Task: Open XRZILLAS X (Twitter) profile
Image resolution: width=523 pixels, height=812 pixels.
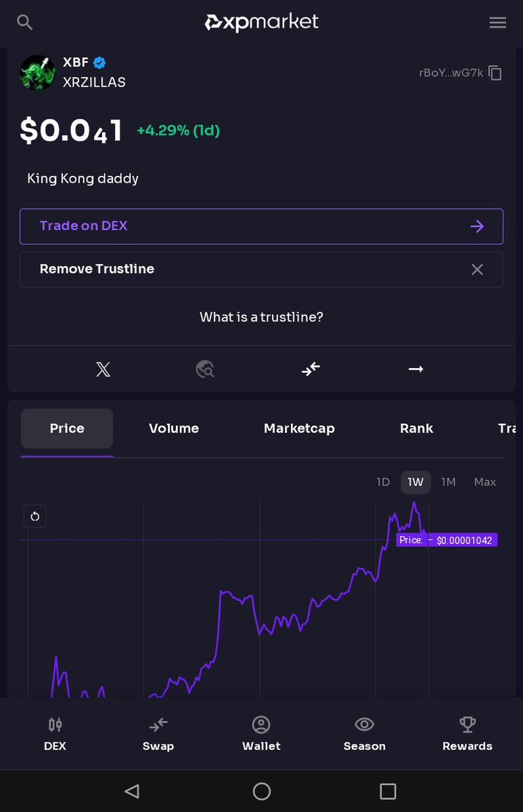Action: tap(103, 369)
